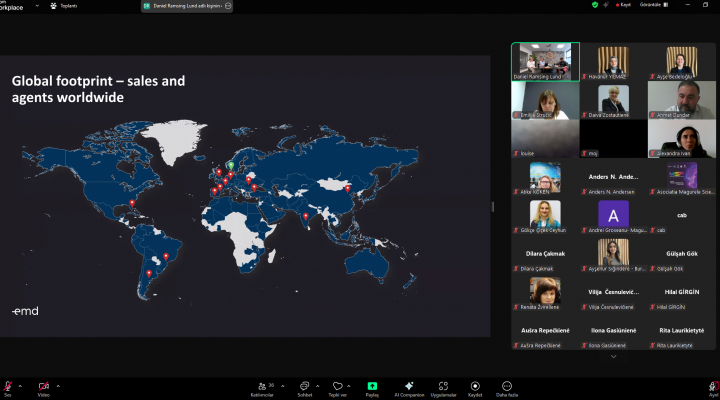Image resolution: width=720 pixels, height=400 pixels.
Task: Expand audio options arrow beside microphone
Action: [22, 385]
